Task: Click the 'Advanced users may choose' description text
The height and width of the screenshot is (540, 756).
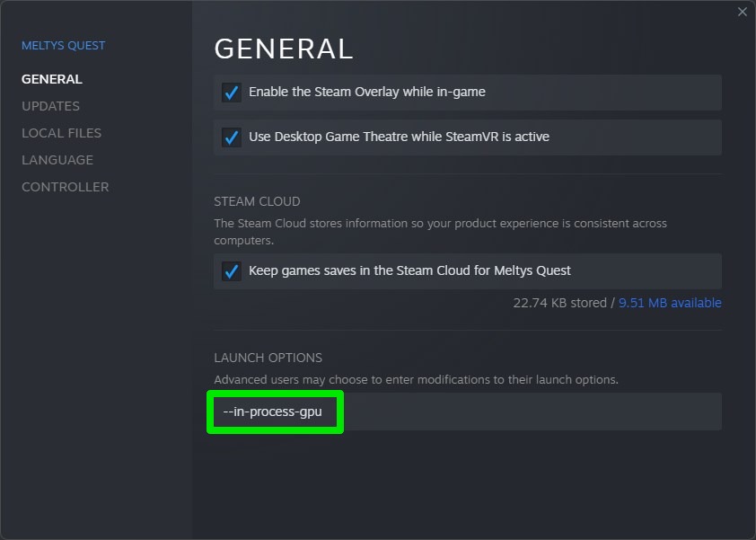Action: click(x=416, y=380)
